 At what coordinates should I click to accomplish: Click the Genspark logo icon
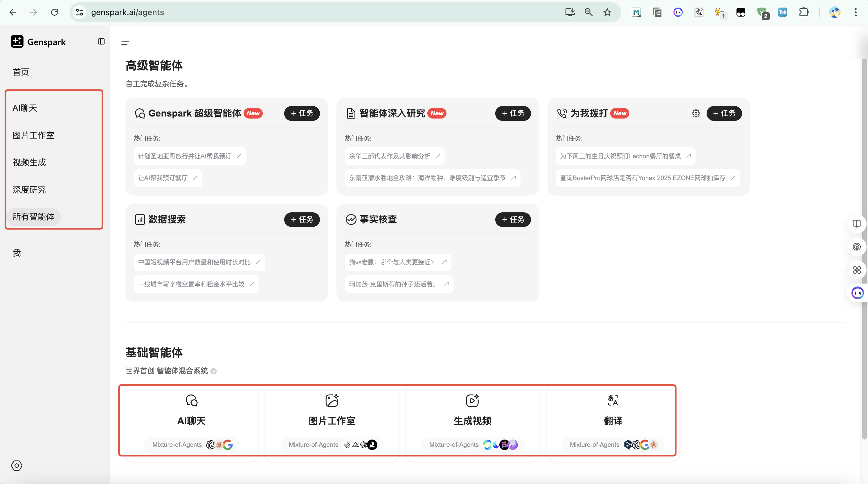(x=17, y=42)
